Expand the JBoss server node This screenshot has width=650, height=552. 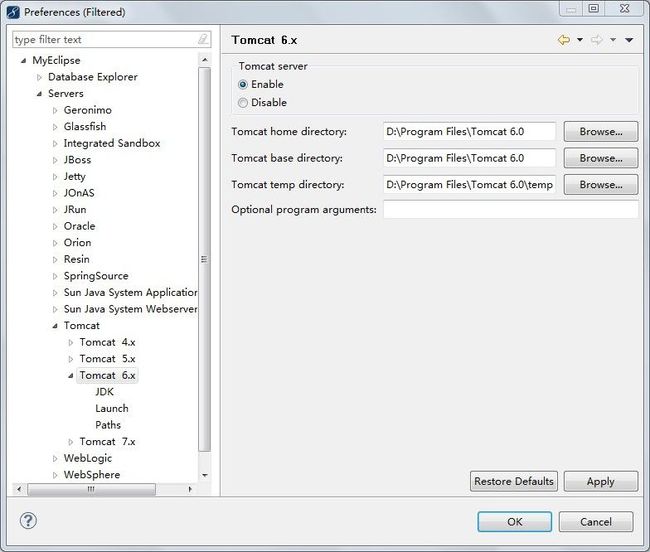[x=55, y=160]
